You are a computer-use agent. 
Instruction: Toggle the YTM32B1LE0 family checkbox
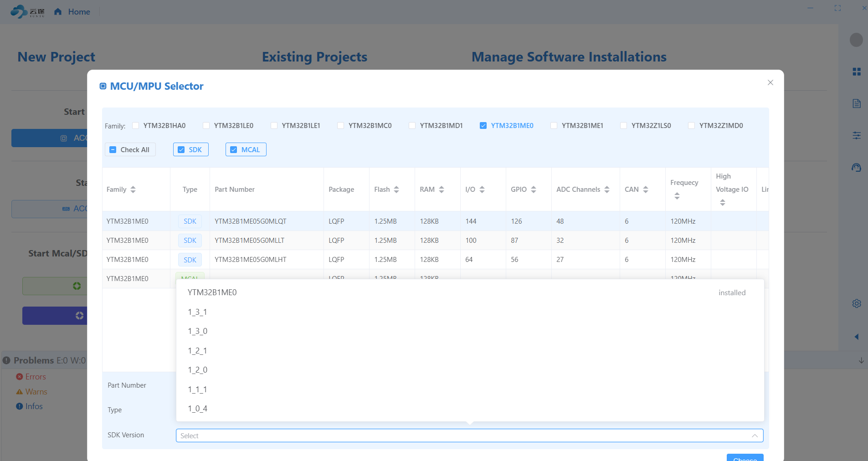point(206,125)
